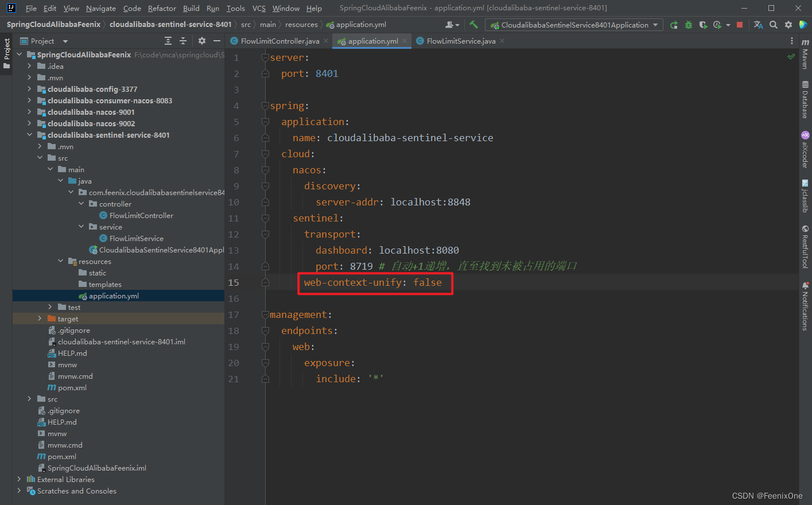This screenshot has width=812, height=505.
Task: Open the Refactor menu
Action: pyautogui.click(x=162, y=8)
